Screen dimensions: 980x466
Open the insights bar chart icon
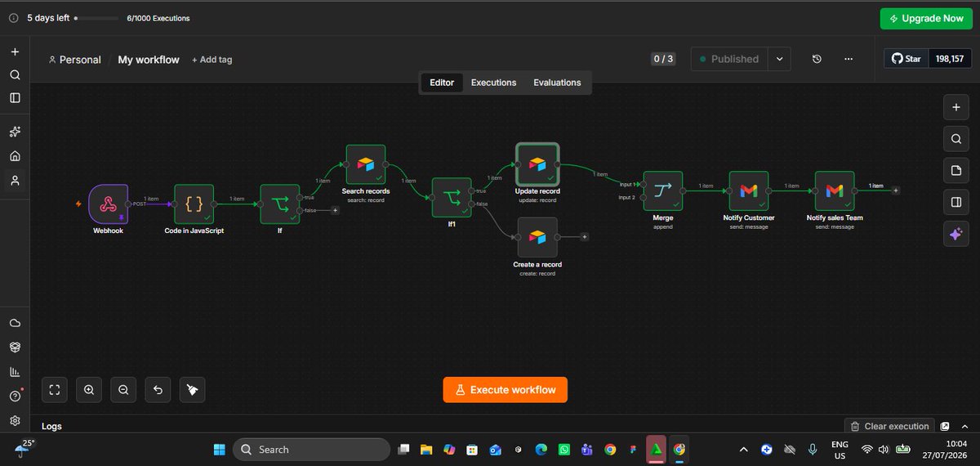point(15,372)
